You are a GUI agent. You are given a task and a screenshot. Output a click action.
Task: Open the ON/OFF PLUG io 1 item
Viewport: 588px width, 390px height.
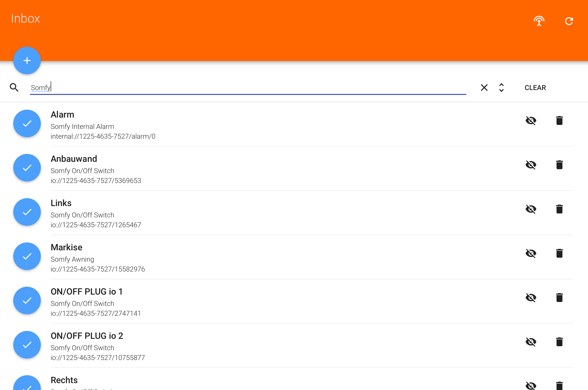click(x=87, y=292)
